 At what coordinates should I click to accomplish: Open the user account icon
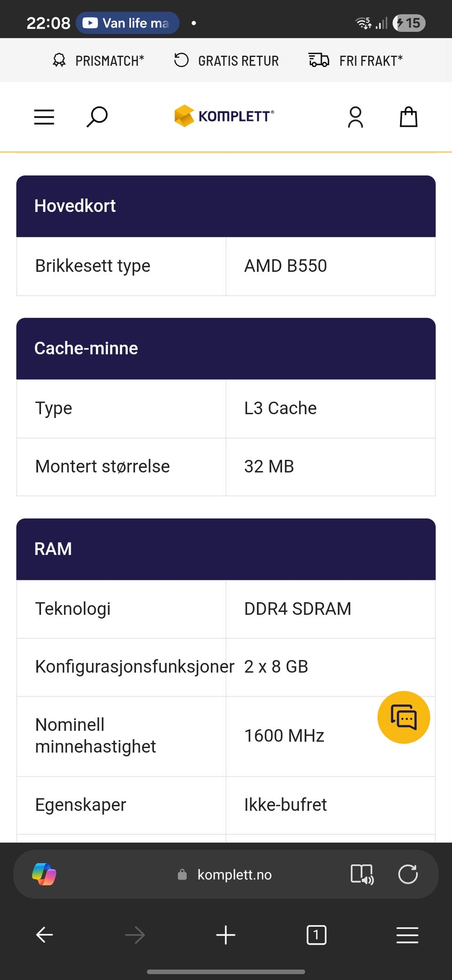355,117
